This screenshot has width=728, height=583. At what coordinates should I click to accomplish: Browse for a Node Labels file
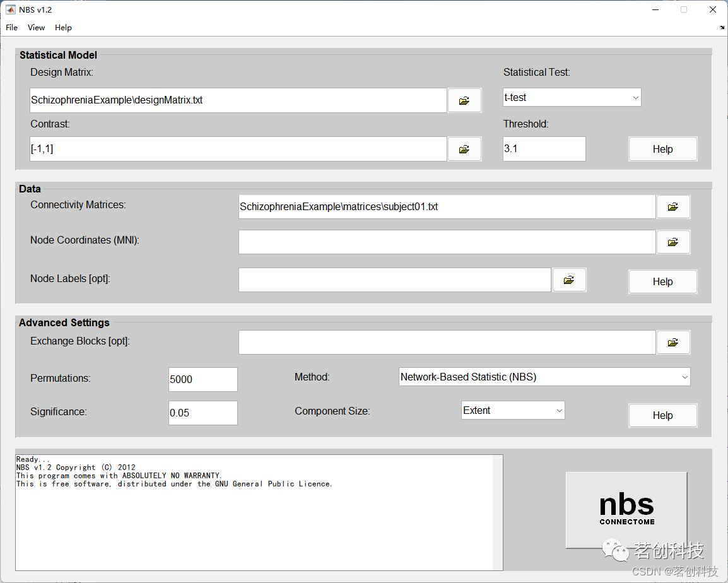(x=569, y=280)
